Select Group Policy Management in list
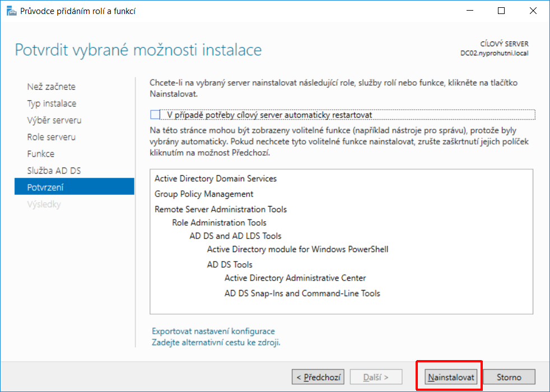 tap(204, 194)
